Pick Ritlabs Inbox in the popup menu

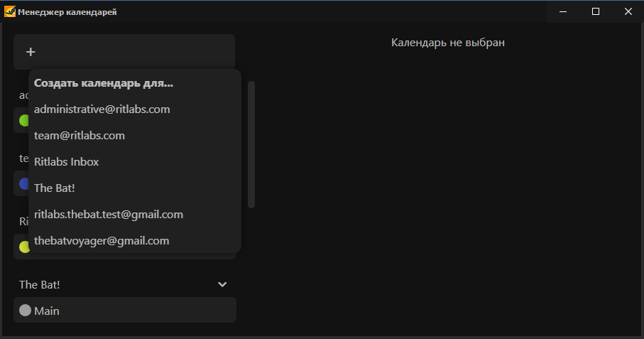point(134,162)
